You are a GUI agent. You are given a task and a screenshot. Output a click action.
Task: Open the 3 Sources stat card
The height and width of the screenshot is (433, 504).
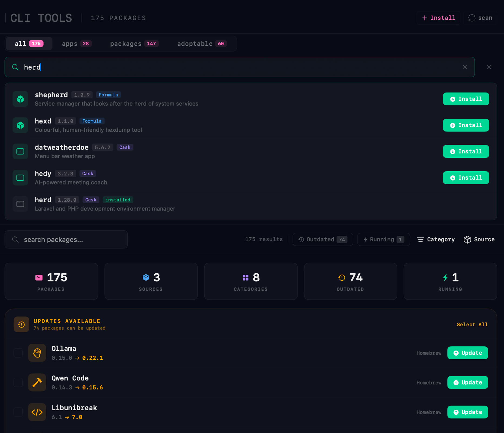pos(151,281)
